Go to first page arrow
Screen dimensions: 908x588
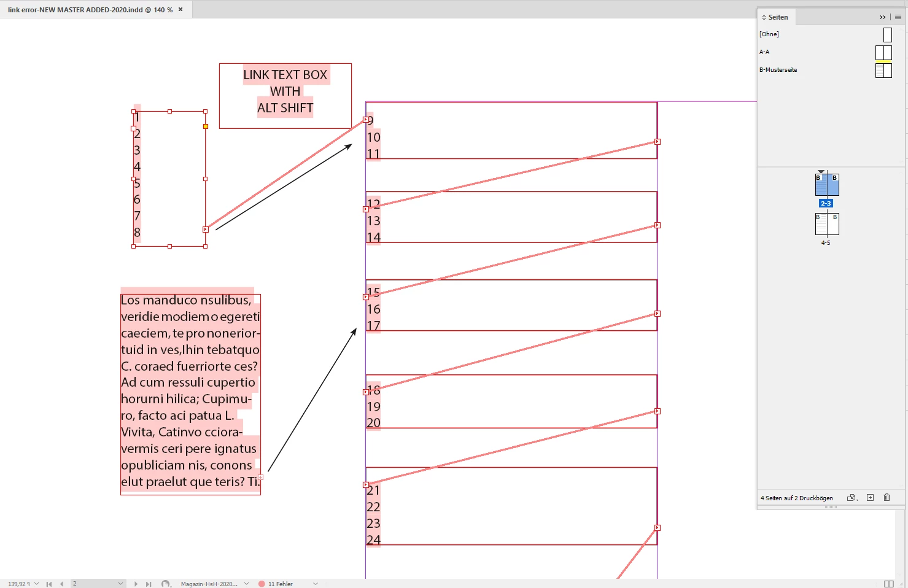(x=49, y=584)
